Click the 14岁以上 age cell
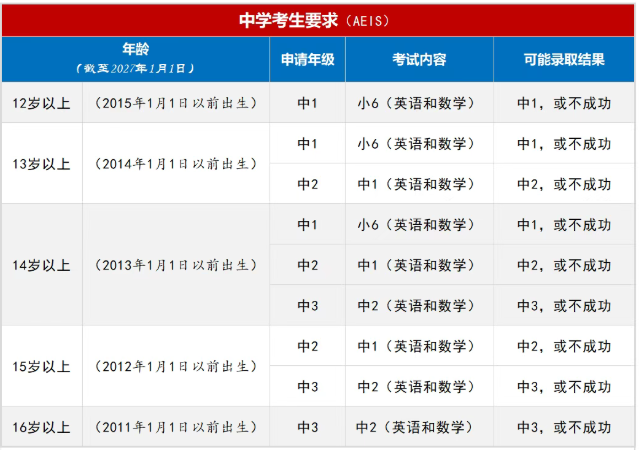Viewport: 639px width, 450px height. (x=41, y=265)
